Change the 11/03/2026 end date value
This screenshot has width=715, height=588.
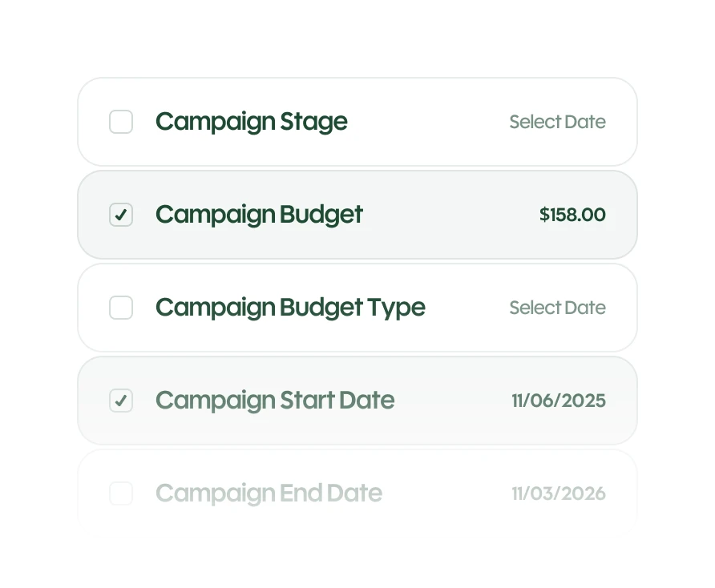(x=559, y=493)
